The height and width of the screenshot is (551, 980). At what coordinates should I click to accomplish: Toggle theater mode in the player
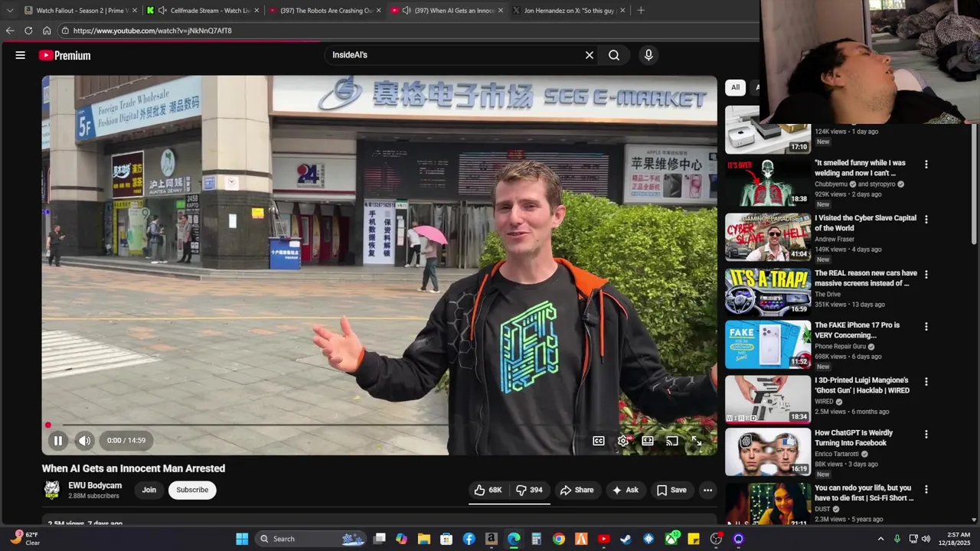pyautogui.click(x=648, y=441)
